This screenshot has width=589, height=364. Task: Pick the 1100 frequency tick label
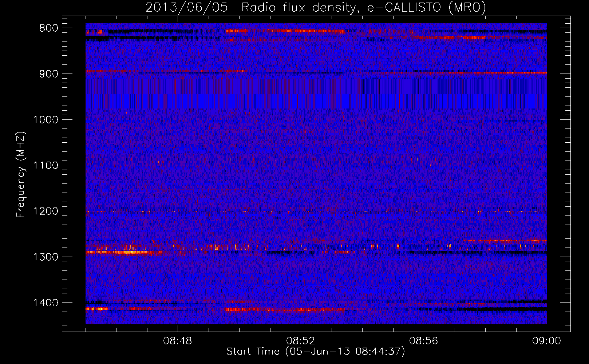pos(46,166)
